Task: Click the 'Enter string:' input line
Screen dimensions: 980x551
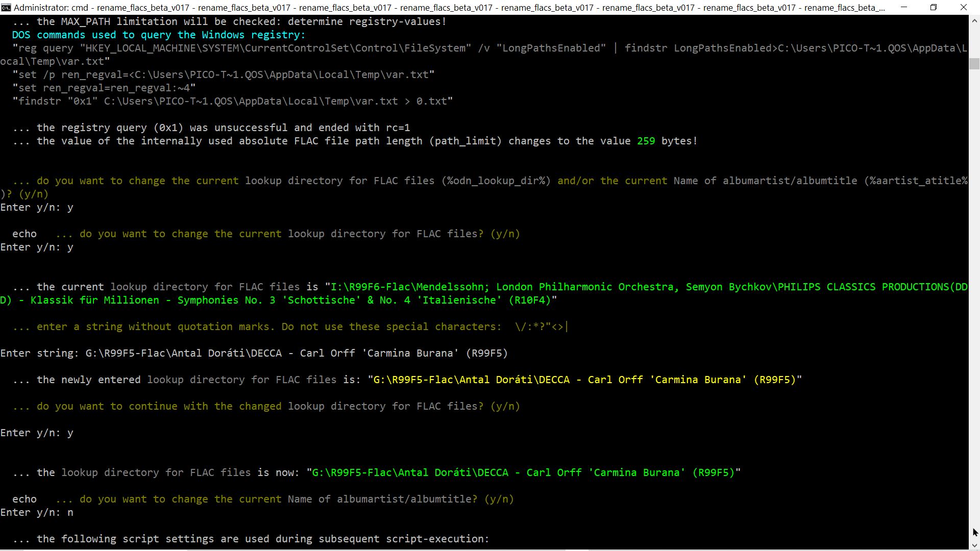Action: pyautogui.click(x=254, y=353)
